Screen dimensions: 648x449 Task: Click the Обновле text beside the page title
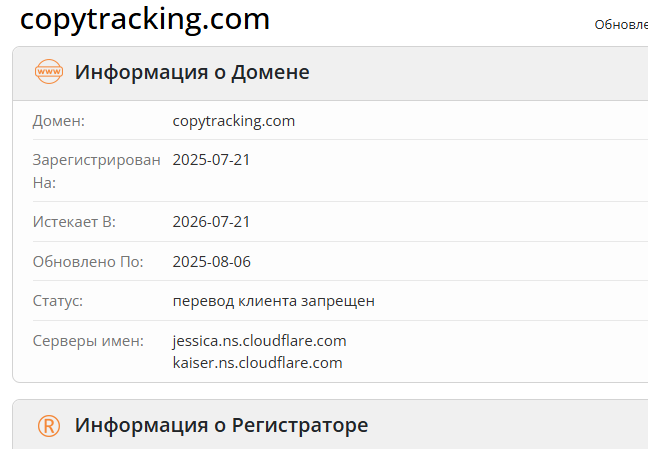pyautogui.click(x=620, y=25)
